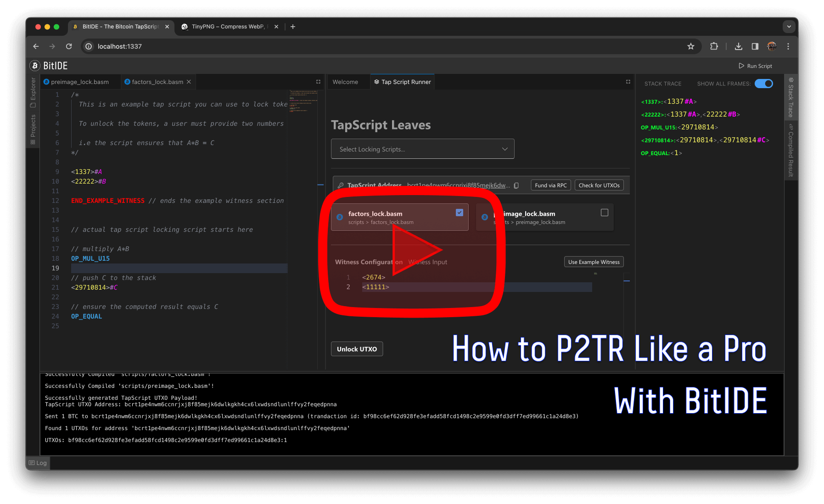Copy the TapScript address

516,185
